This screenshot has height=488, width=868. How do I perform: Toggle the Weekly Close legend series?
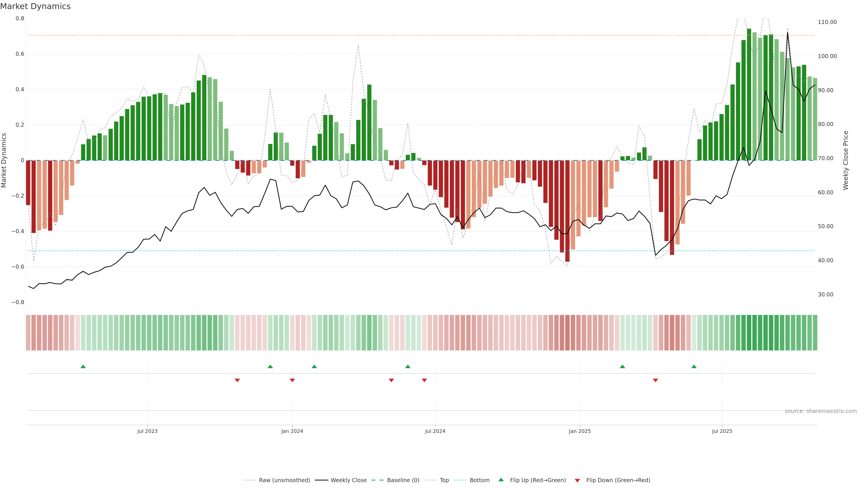tap(348, 480)
